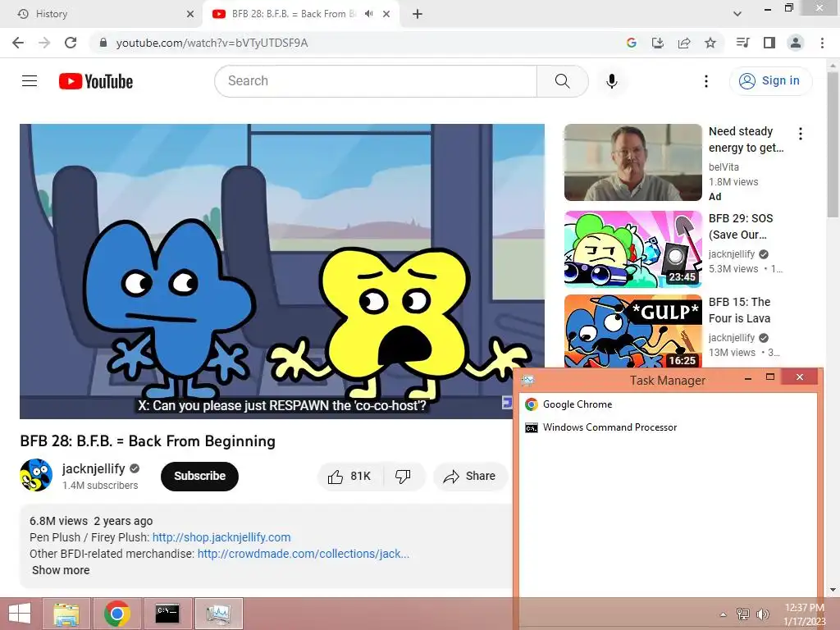The width and height of the screenshot is (840, 630).
Task: Click the youtube.com URL in address bar
Action: [212, 43]
